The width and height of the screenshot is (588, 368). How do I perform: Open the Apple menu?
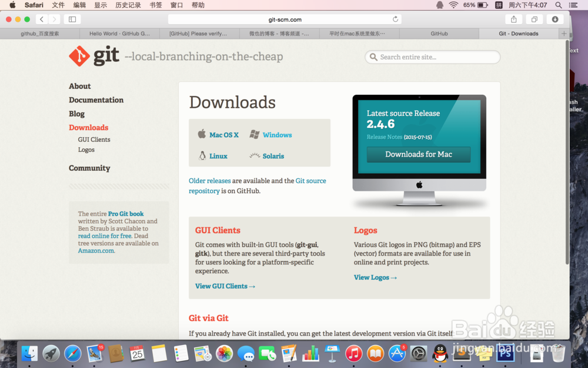tap(12, 5)
